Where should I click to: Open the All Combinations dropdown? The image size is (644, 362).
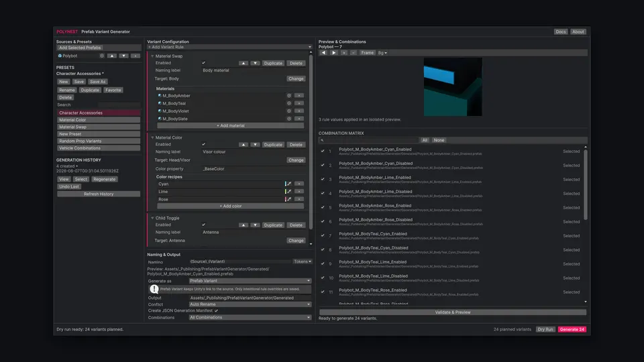point(250,317)
